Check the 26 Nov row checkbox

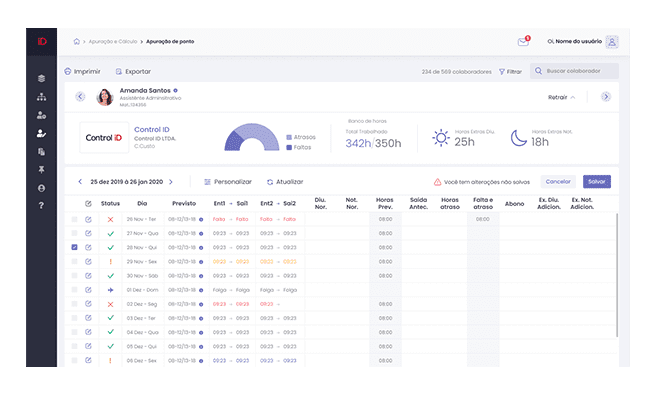pos(74,219)
